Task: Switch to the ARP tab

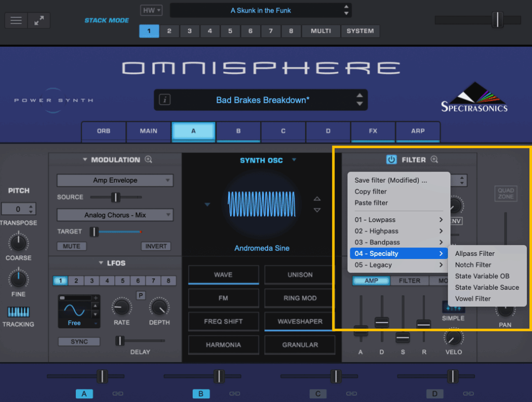Action: [418, 132]
